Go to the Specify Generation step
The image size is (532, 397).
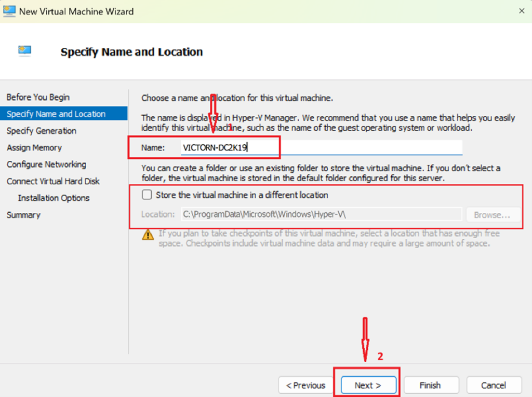tap(42, 131)
